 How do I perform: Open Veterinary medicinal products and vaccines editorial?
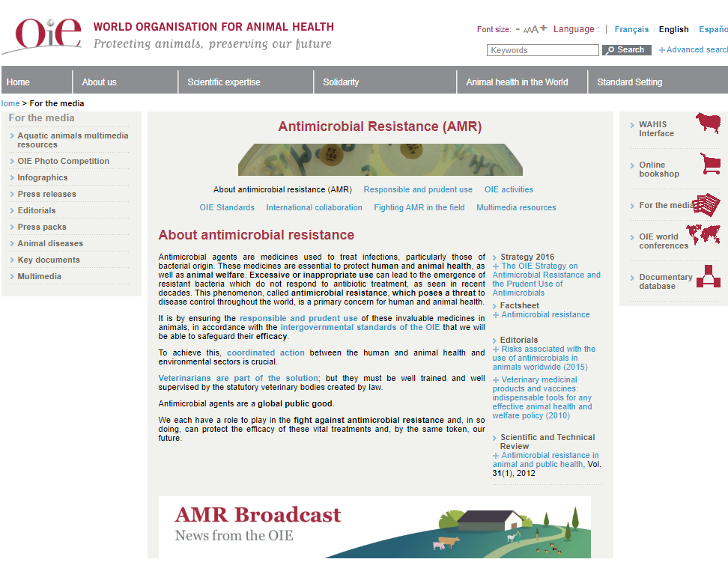tap(542, 397)
